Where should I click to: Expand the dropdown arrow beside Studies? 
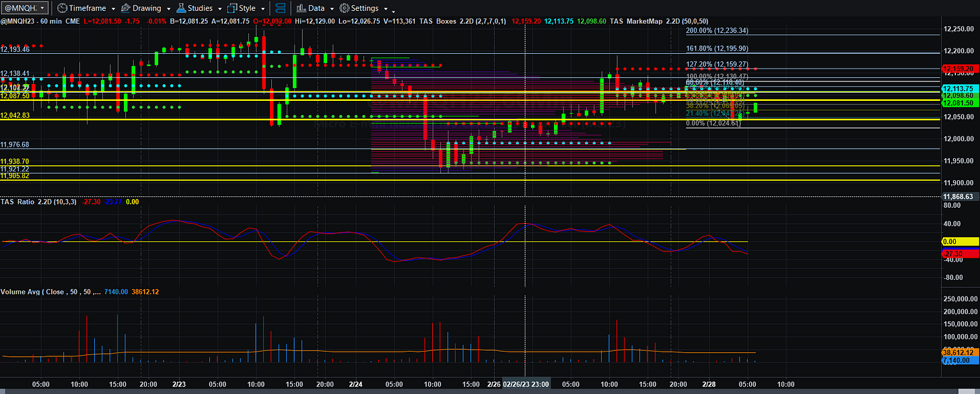pyautogui.click(x=219, y=9)
